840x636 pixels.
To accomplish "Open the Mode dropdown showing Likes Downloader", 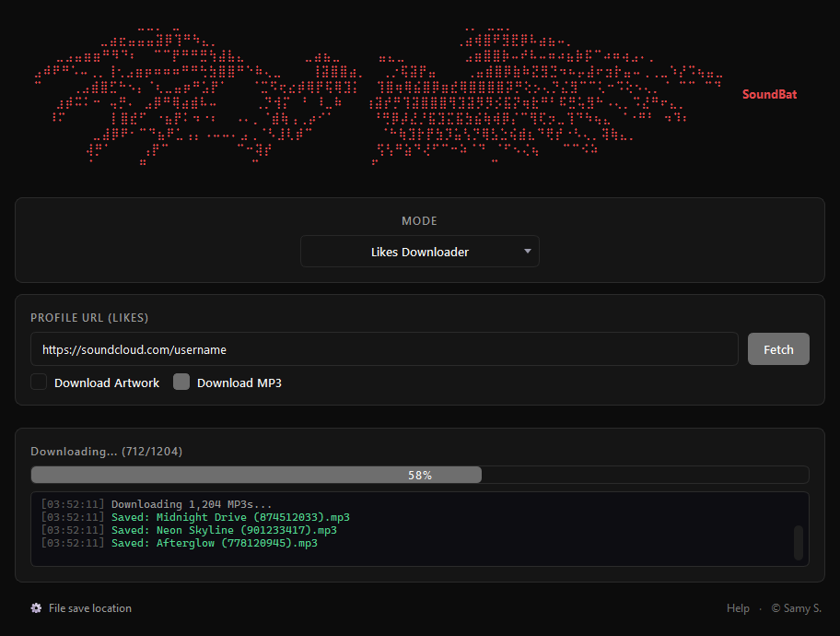I will [419, 252].
